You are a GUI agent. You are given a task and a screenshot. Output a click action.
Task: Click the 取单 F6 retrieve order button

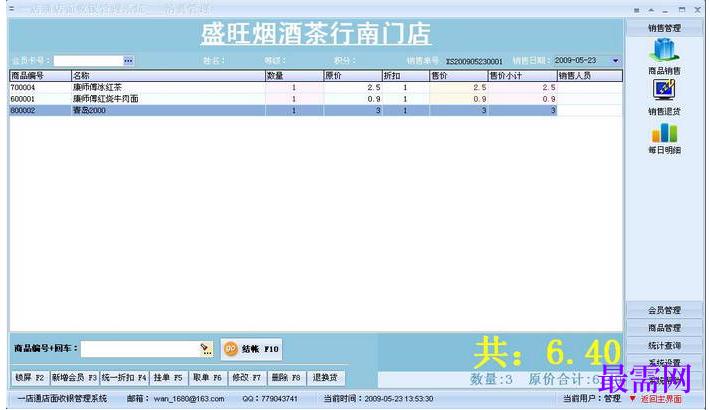tap(207, 377)
